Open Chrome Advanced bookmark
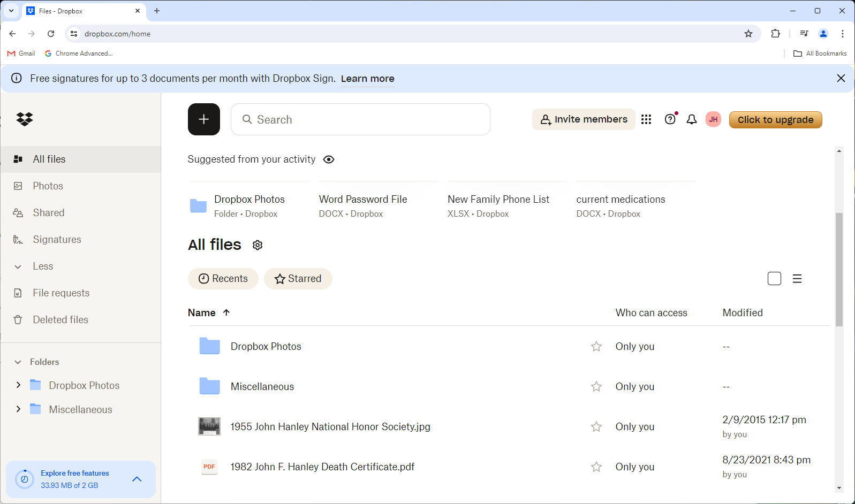855x504 pixels. coord(79,54)
